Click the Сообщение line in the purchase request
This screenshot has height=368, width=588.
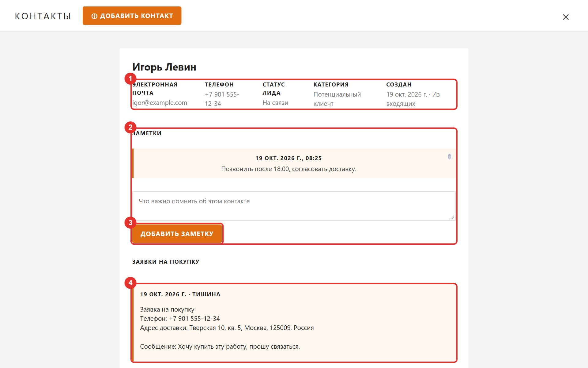pos(220,347)
